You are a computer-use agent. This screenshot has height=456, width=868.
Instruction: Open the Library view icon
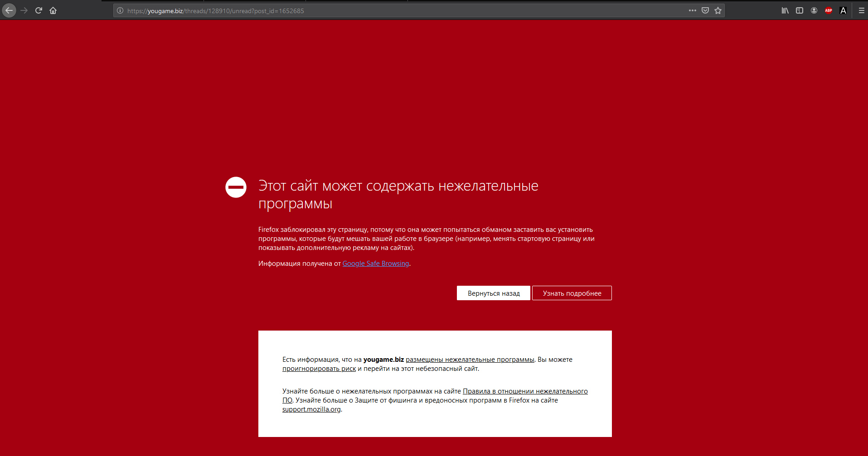[785, 10]
